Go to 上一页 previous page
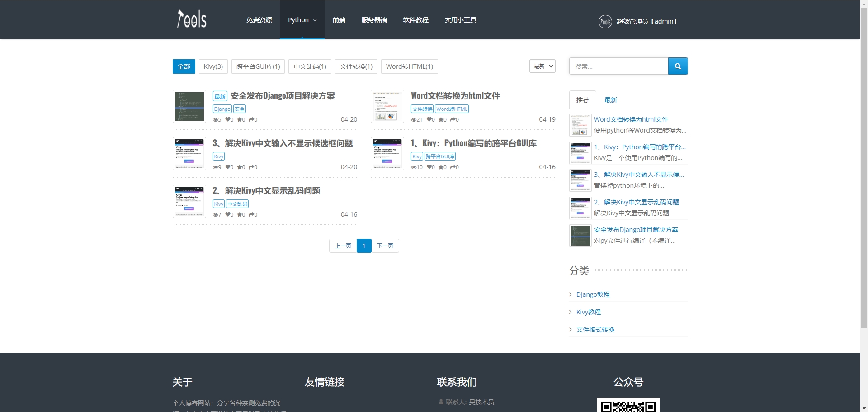This screenshot has width=868, height=412. 343,246
